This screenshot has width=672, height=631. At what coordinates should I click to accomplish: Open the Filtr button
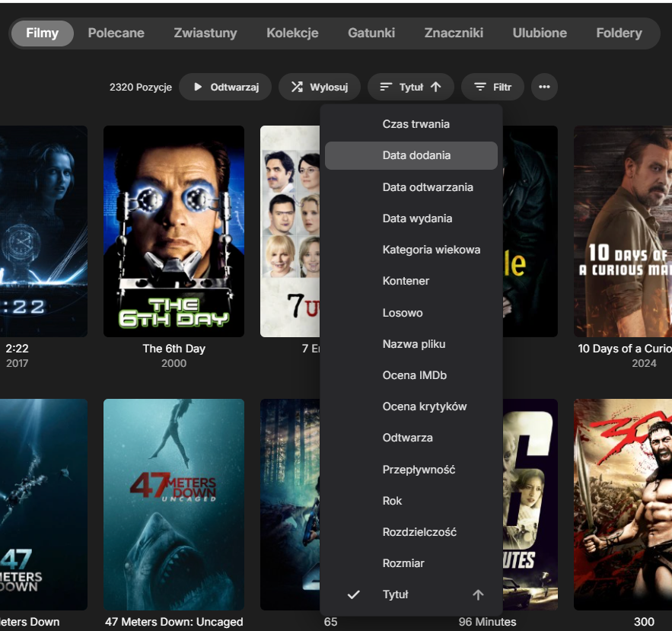(493, 87)
